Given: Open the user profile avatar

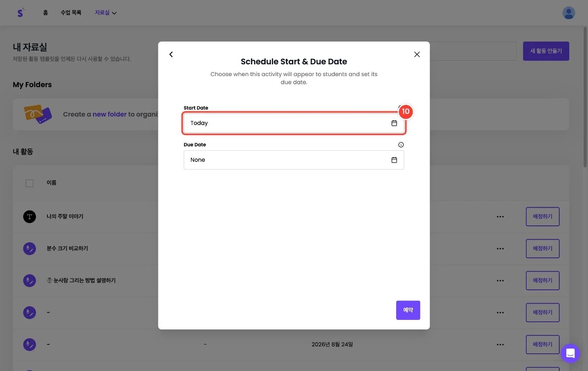Looking at the screenshot, I should (569, 13).
